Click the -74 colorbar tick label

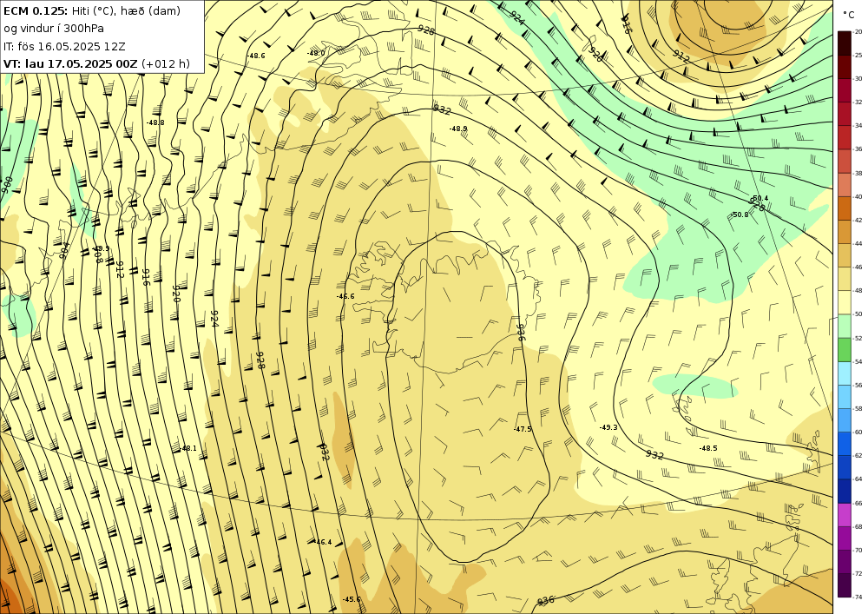point(858,597)
